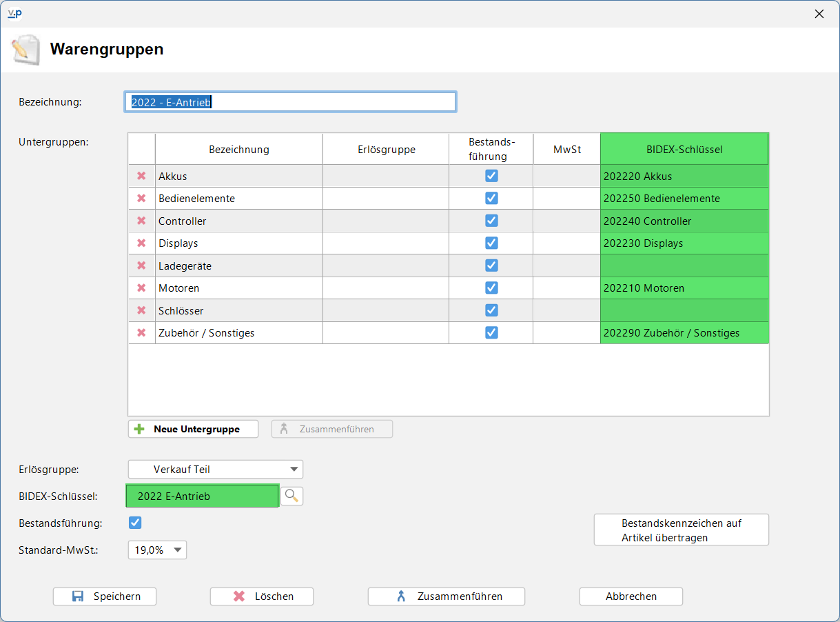Remove Schlösser subgroup via its X icon
This screenshot has height=622, width=840.
[141, 310]
